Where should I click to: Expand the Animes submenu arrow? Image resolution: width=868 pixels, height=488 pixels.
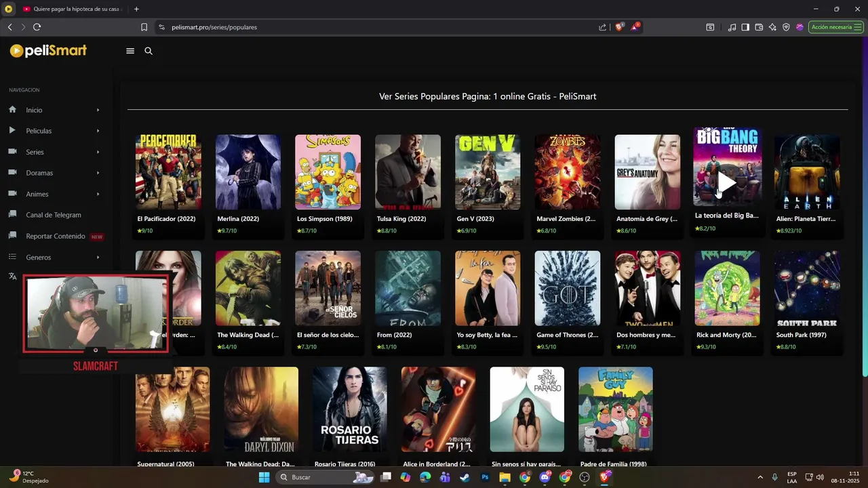(98, 194)
